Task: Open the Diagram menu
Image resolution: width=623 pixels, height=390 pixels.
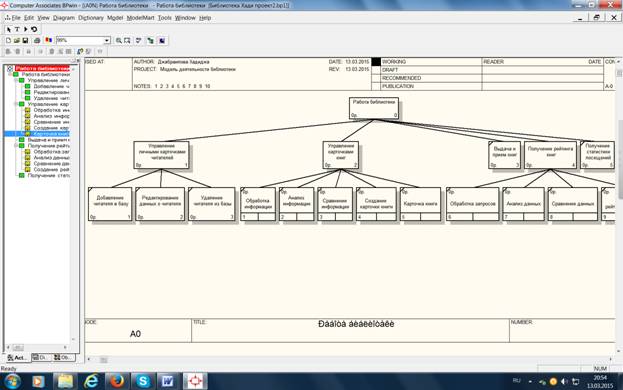Action: [x=64, y=18]
